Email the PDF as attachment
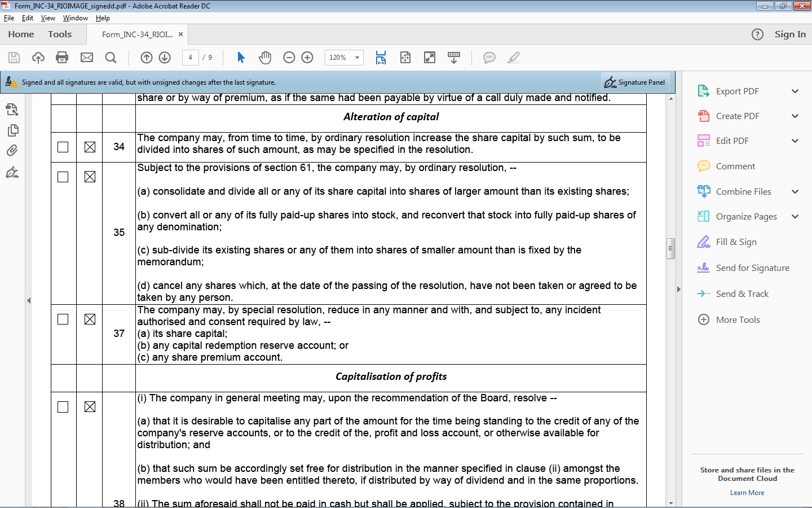Viewport: 812px width, 508px height. 86,57
